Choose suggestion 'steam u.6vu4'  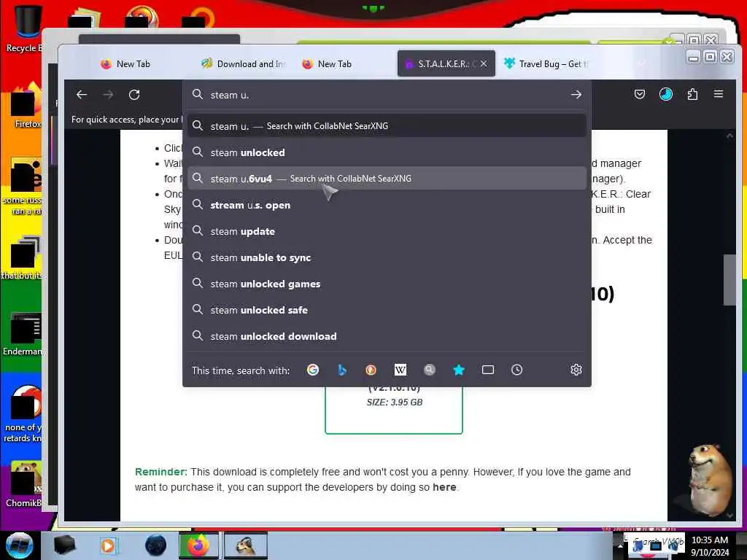click(x=387, y=179)
